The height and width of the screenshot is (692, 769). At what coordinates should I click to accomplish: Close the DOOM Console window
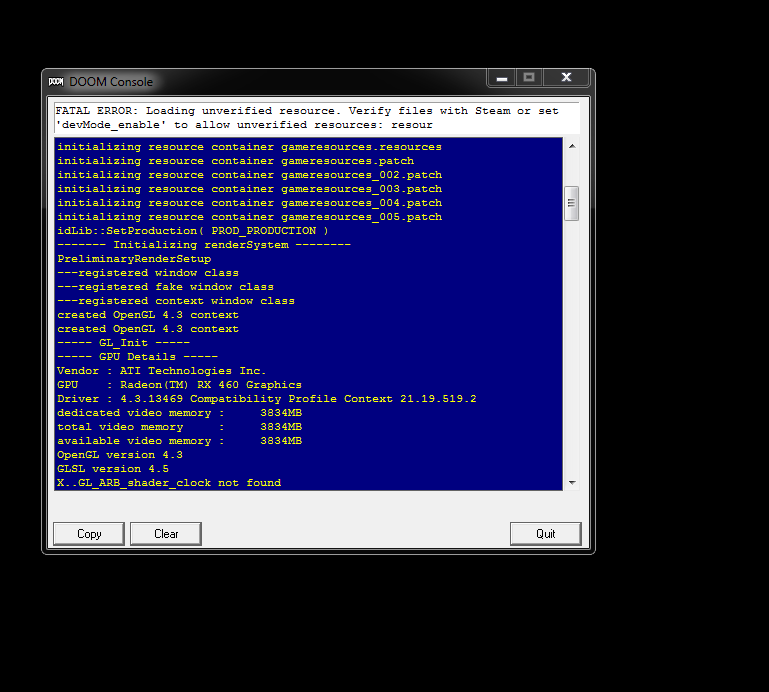[566, 77]
